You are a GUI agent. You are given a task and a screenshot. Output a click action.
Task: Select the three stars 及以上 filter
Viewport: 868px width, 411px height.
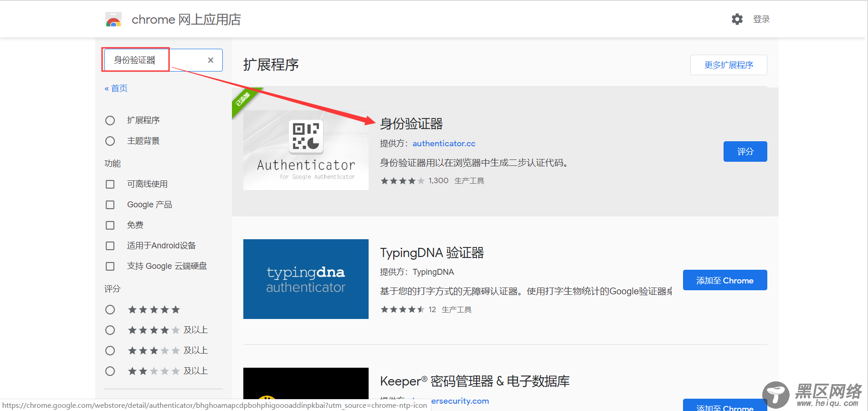click(110, 350)
